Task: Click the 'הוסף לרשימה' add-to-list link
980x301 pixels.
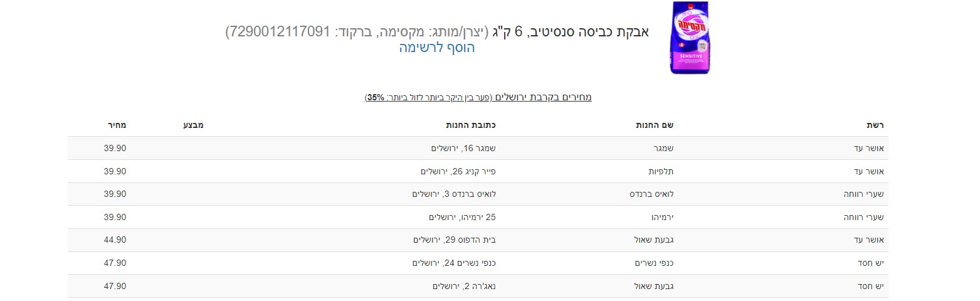Action: click(x=437, y=48)
